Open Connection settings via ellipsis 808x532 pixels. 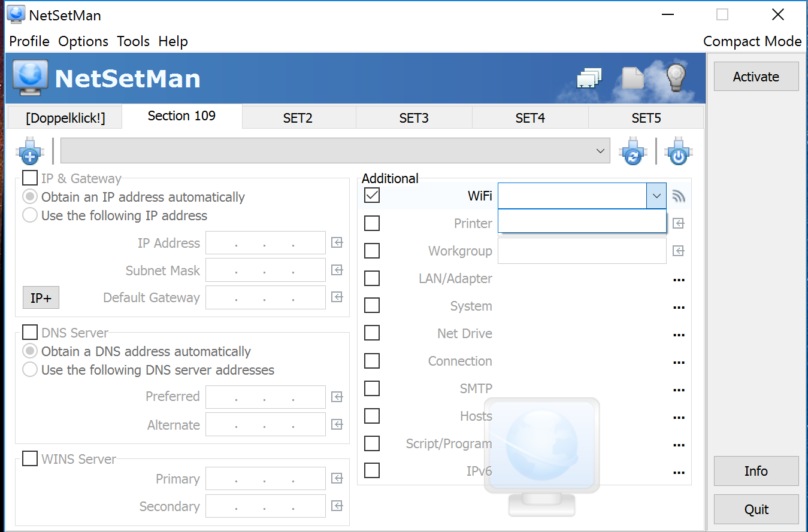(679, 362)
